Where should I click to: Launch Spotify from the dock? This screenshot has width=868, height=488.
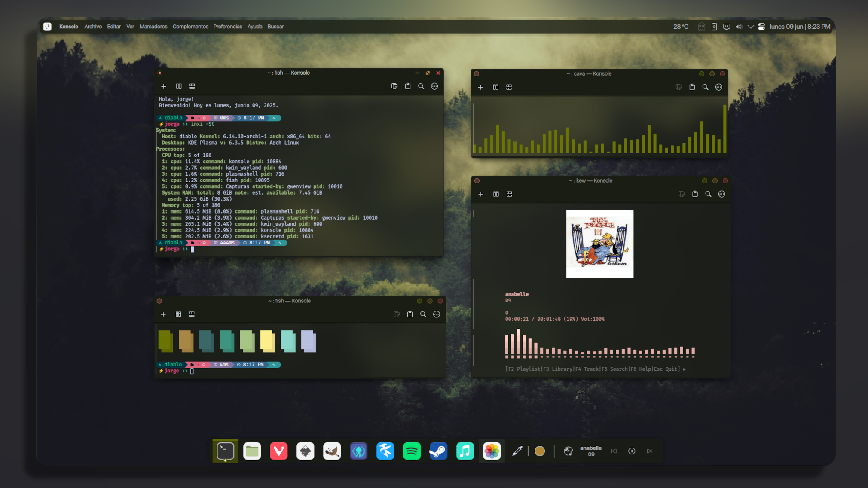[x=412, y=451]
